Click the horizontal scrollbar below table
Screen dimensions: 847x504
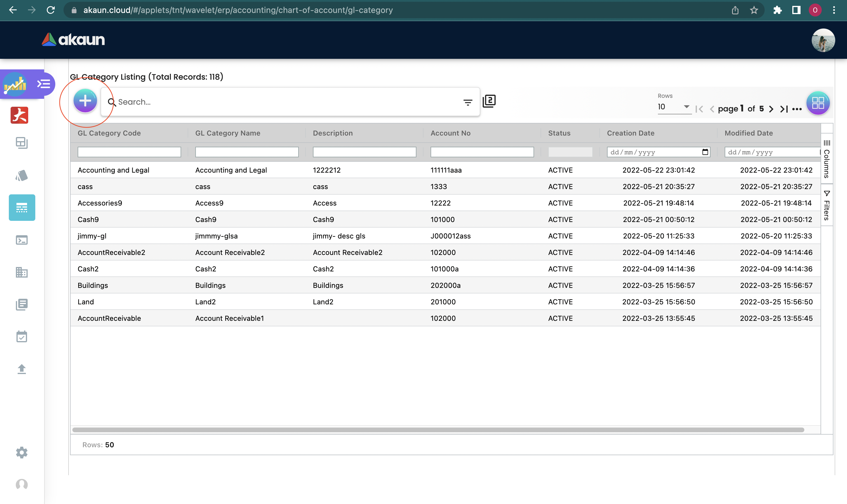pyautogui.click(x=438, y=430)
